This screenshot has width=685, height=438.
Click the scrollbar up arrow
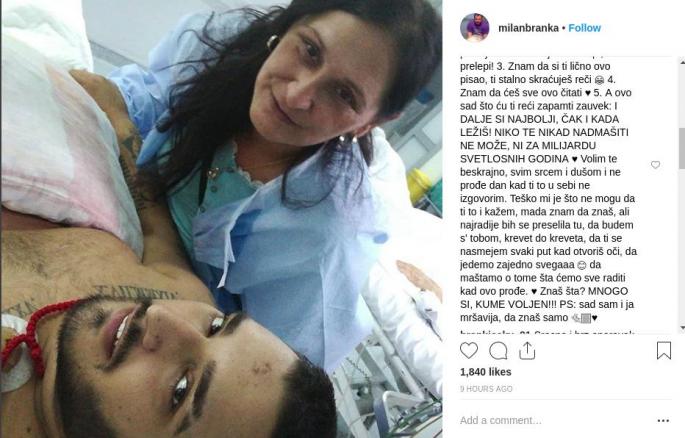click(682, 62)
